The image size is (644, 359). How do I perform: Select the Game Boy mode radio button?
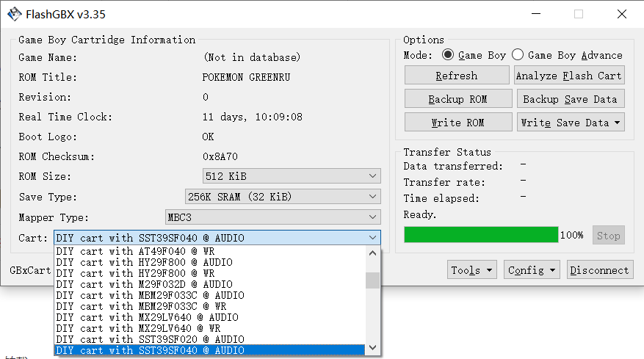point(448,55)
